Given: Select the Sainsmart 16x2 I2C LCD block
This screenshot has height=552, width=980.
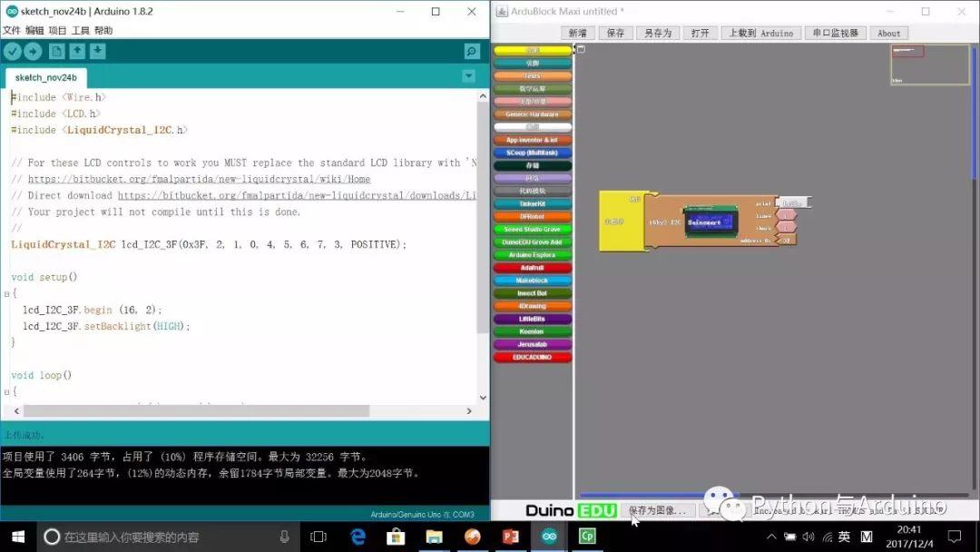Looking at the screenshot, I should pos(711,222).
